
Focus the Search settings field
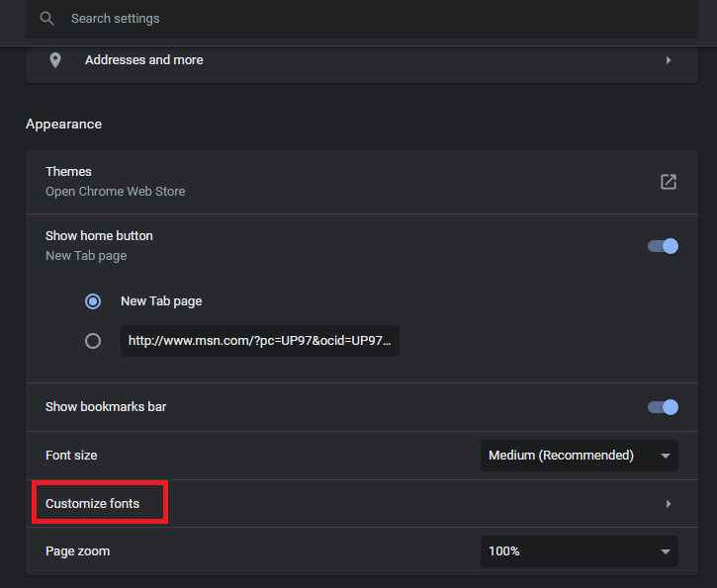point(361,19)
